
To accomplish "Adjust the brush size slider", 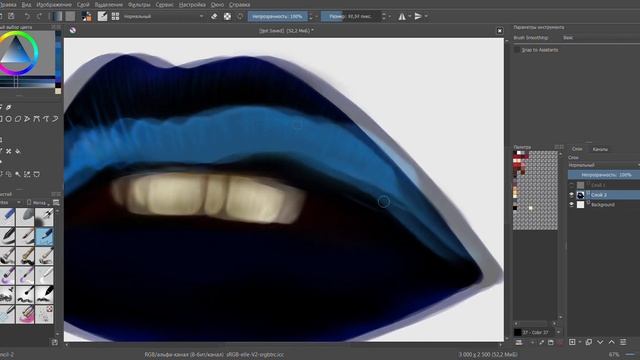I will (x=351, y=16).
